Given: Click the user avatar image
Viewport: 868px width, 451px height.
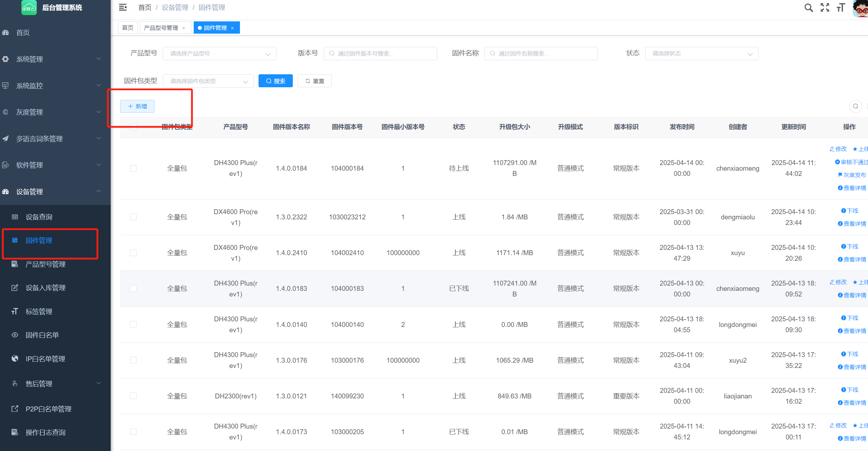Looking at the screenshot, I should (860, 8).
